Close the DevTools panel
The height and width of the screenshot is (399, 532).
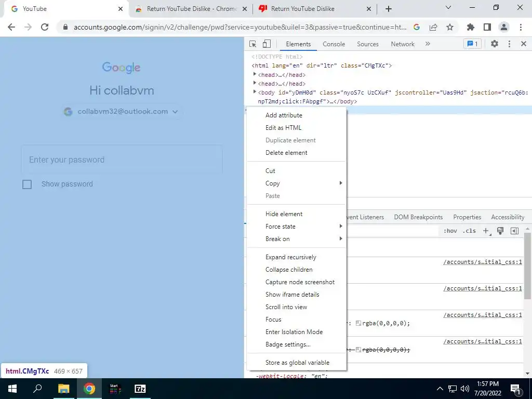(524, 44)
